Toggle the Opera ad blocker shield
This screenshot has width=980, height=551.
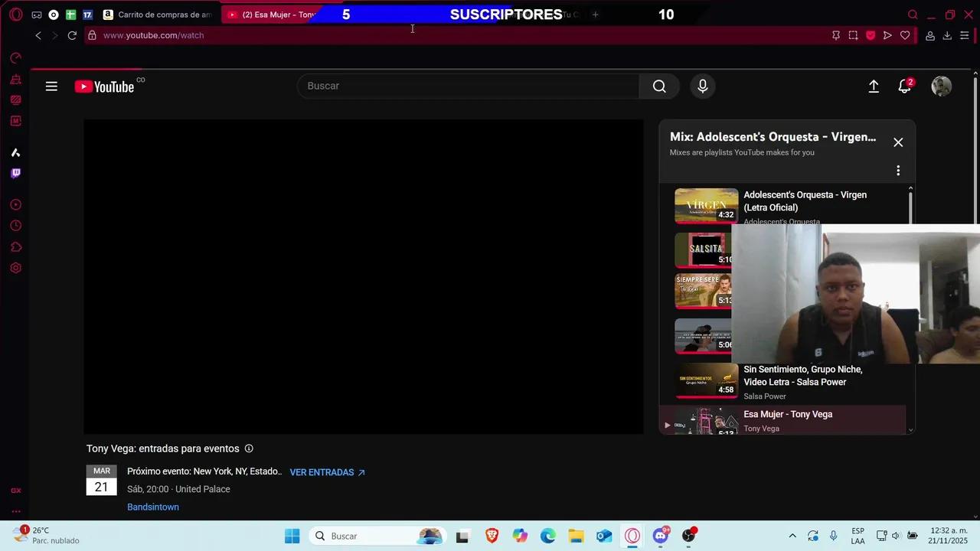click(871, 35)
